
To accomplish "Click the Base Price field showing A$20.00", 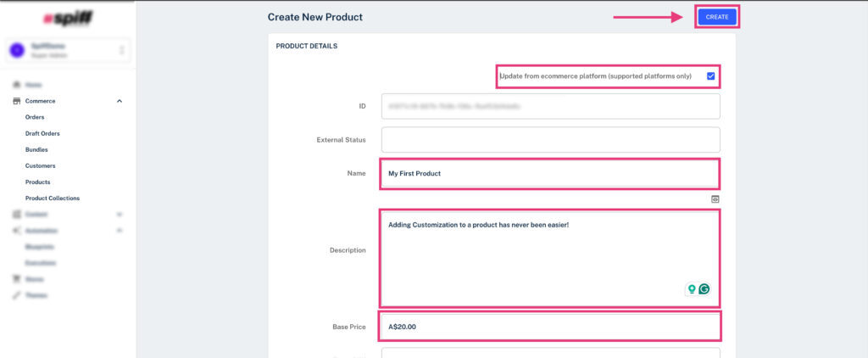I will click(550, 327).
